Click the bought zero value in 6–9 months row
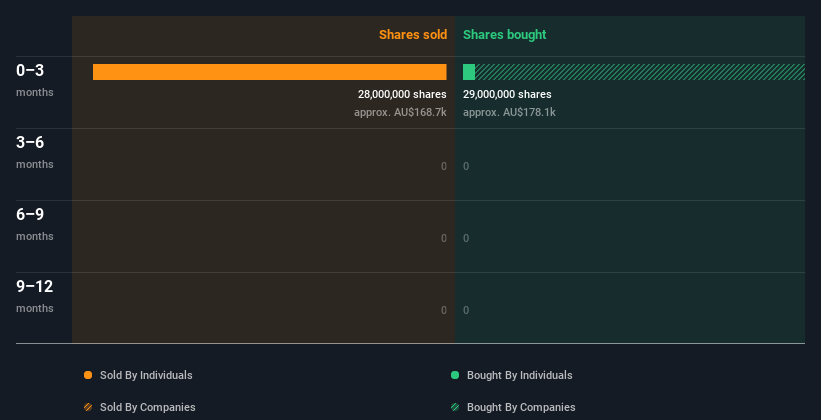 466,238
